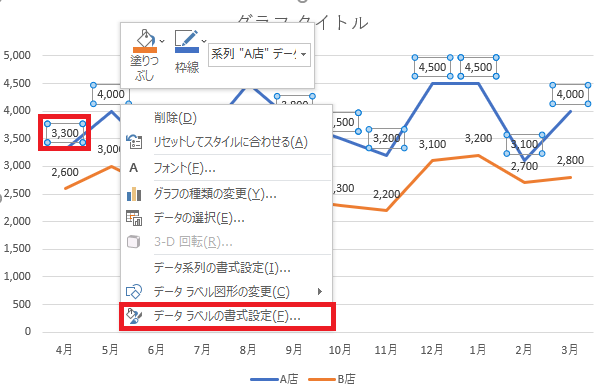Viewport: 595px width, 389px height.
Task: Click the orange Fill color bar
Action: tap(145, 50)
